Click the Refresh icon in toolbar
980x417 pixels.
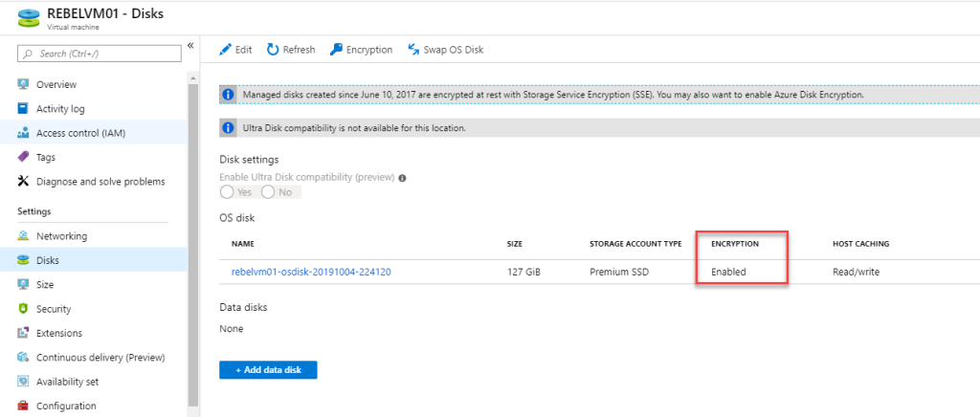coord(273,50)
